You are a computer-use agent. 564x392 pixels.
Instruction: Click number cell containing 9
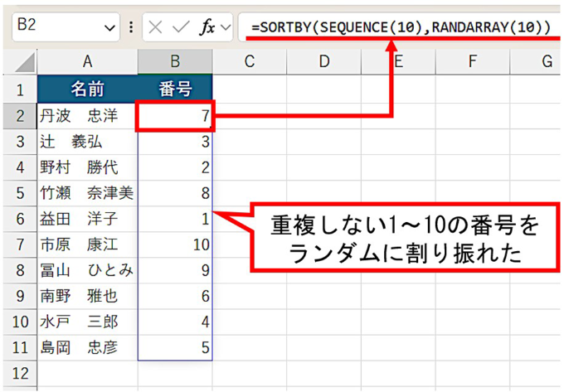coord(175,270)
